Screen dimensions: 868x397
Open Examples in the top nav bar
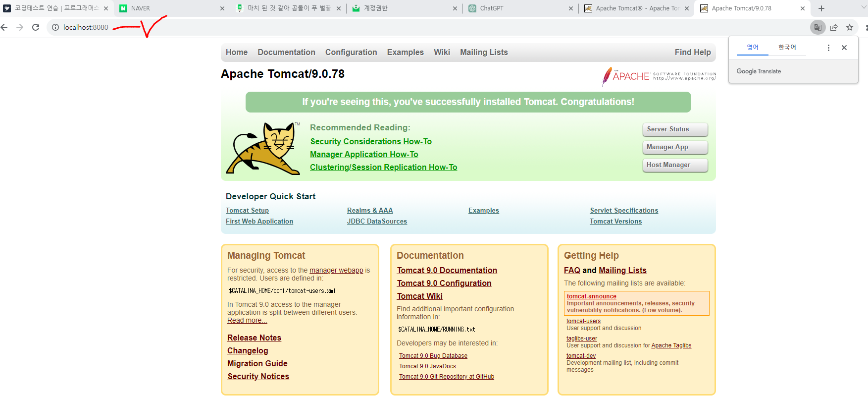coord(405,52)
